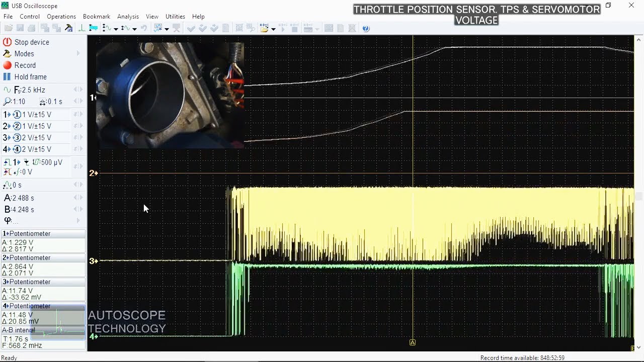644x362 pixels.
Task: Open dropdown arrow beside first waveform icon
Action: (116, 29)
